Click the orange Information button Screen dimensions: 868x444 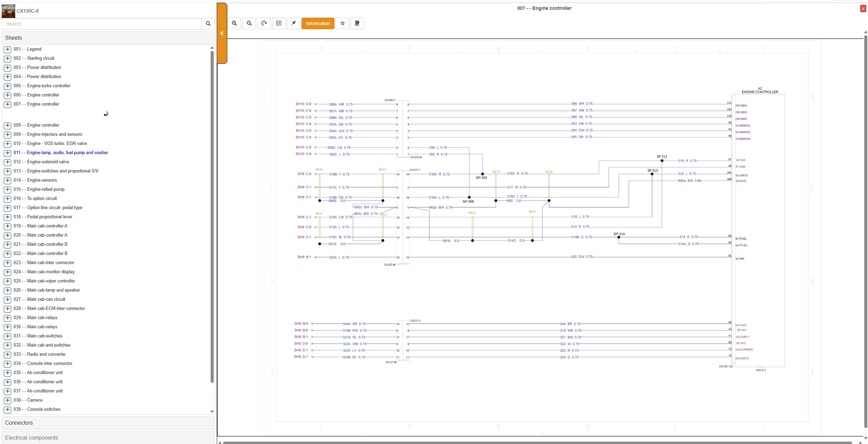click(318, 23)
